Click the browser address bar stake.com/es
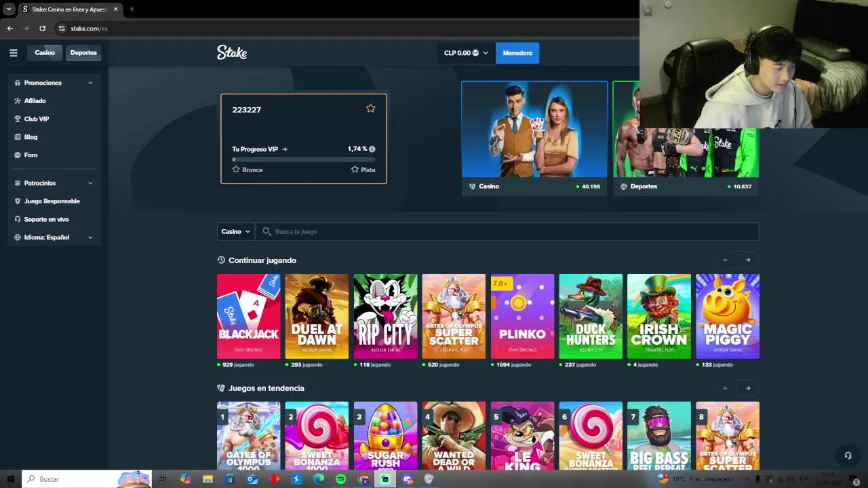Screen dimensions: 868x488 tap(89, 28)
